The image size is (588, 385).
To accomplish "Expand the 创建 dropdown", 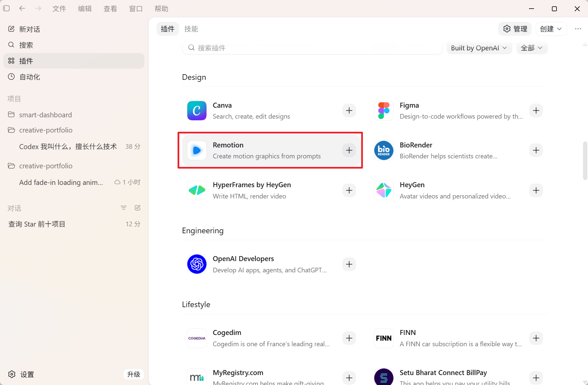I will click(x=551, y=29).
